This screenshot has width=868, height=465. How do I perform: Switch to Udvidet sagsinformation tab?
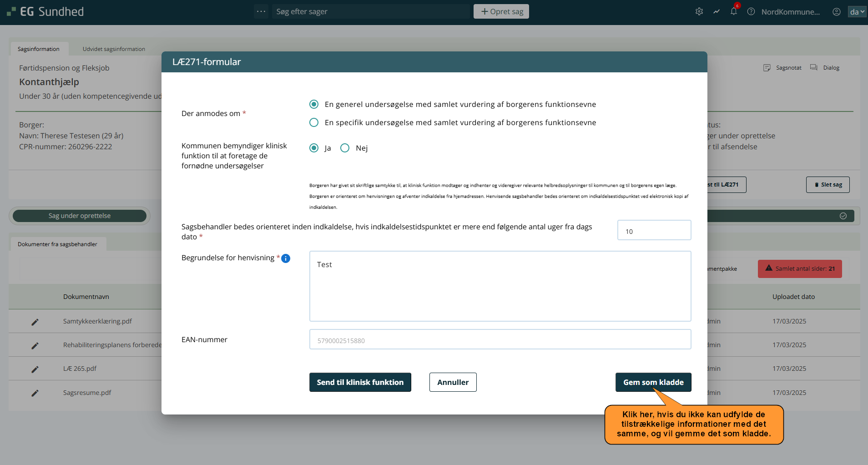coord(114,49)
